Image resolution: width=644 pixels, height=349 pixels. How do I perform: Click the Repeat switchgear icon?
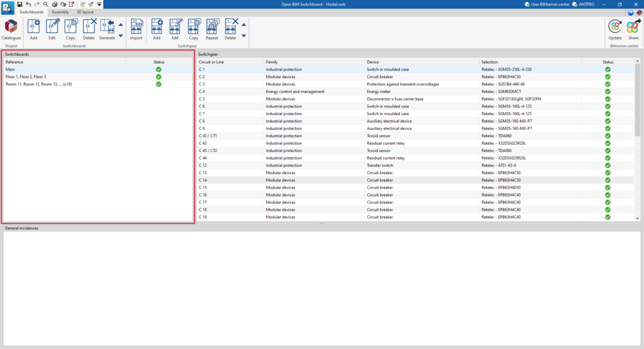point(212,29)
